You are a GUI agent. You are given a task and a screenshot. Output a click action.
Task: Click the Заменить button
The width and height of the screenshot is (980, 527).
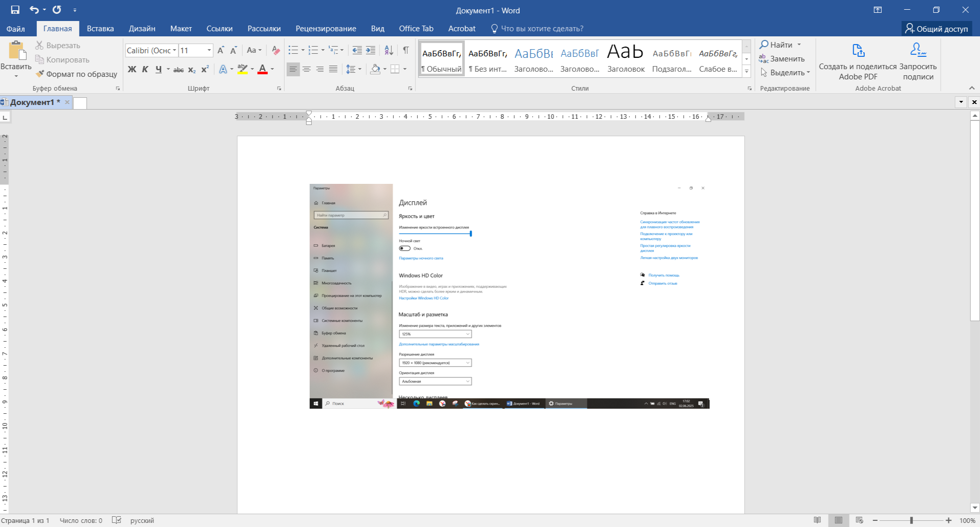pos(782,59)
